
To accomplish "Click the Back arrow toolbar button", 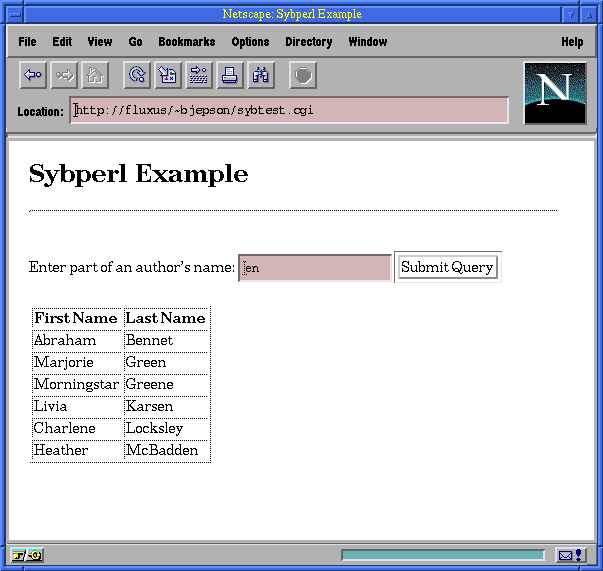I will point(33,75).
